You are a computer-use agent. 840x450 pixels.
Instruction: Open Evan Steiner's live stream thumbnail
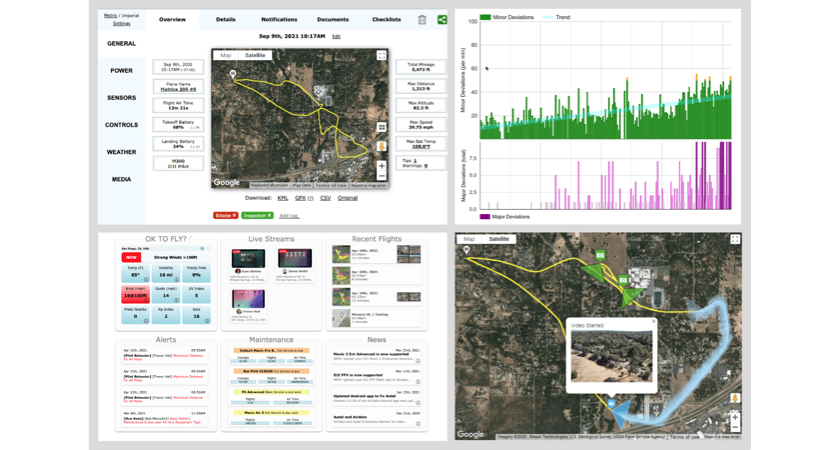click(x=248, y=258)
